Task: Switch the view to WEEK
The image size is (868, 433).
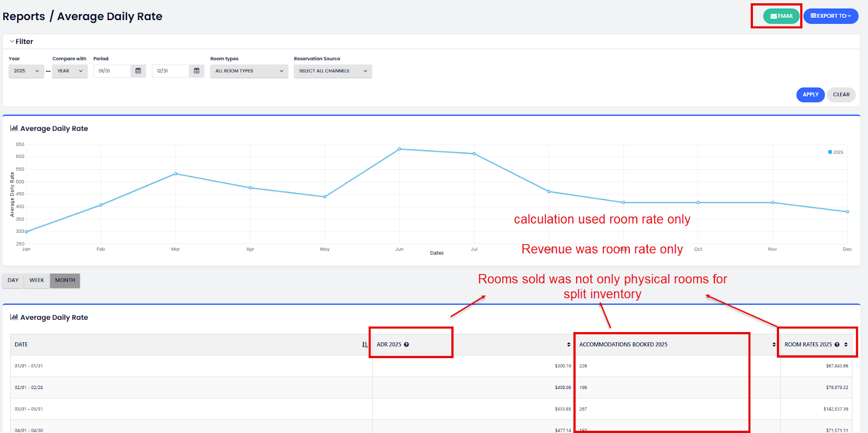Action: pos(37,281)
